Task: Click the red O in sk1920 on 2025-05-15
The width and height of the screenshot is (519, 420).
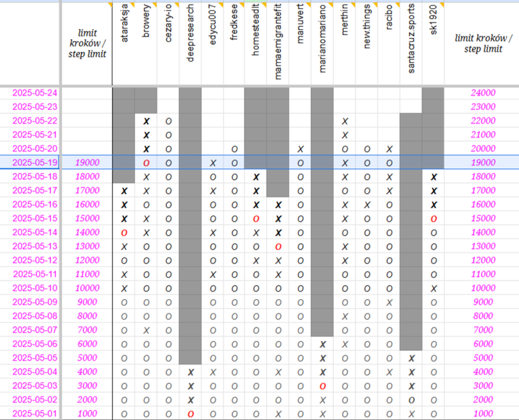Action: pyautogui.click(x=433, y=219)
